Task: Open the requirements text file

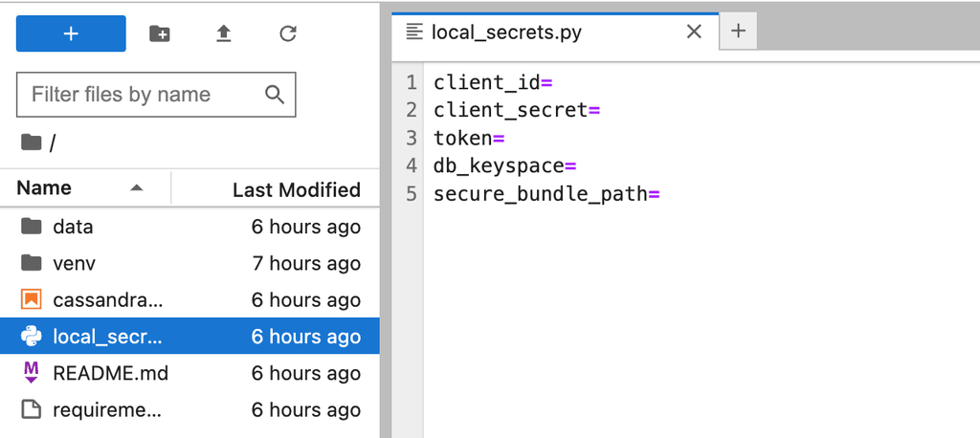Action: [107, 410]
